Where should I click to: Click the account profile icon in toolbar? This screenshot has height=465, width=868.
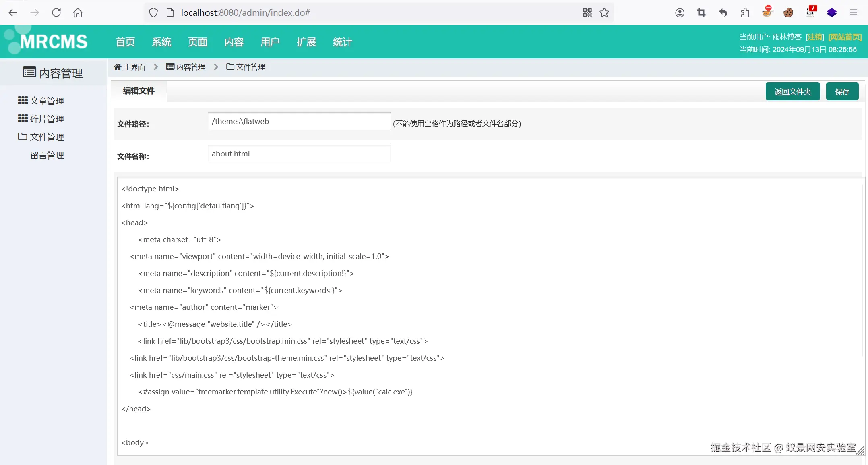(x=680, y=12)
